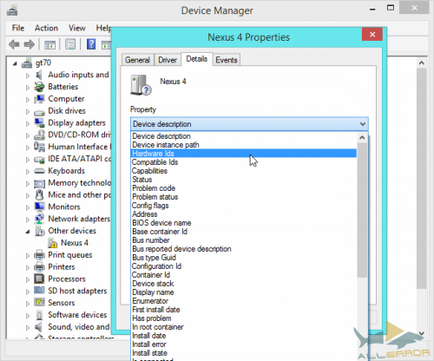Click the Display adapters icon
Viewport: 434px width, 361px height.
click(x=39, y=123)
